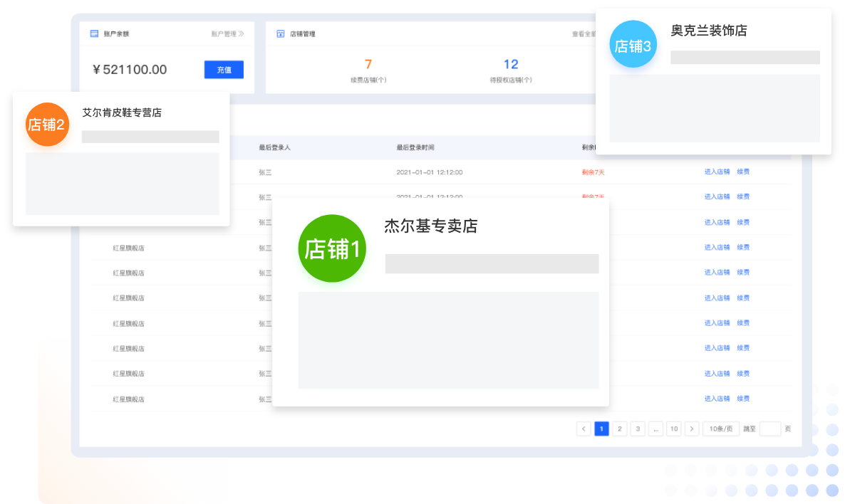Select page 2 in pagination

(x=620, y=429)
